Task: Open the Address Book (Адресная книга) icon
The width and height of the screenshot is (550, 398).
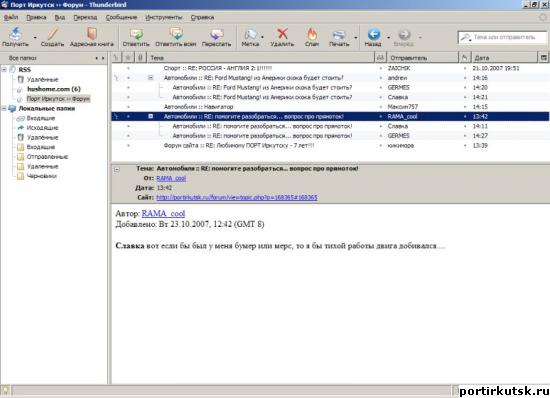Action: [92, 34]
